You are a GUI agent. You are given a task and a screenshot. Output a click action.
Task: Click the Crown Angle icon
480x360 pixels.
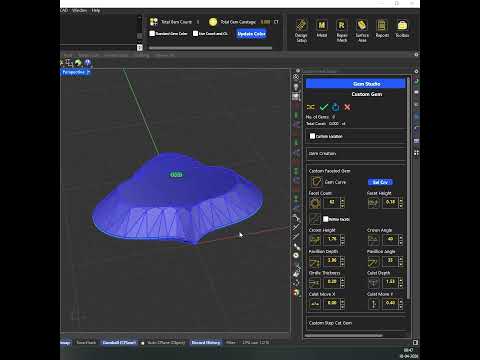[x=373, y=239]
